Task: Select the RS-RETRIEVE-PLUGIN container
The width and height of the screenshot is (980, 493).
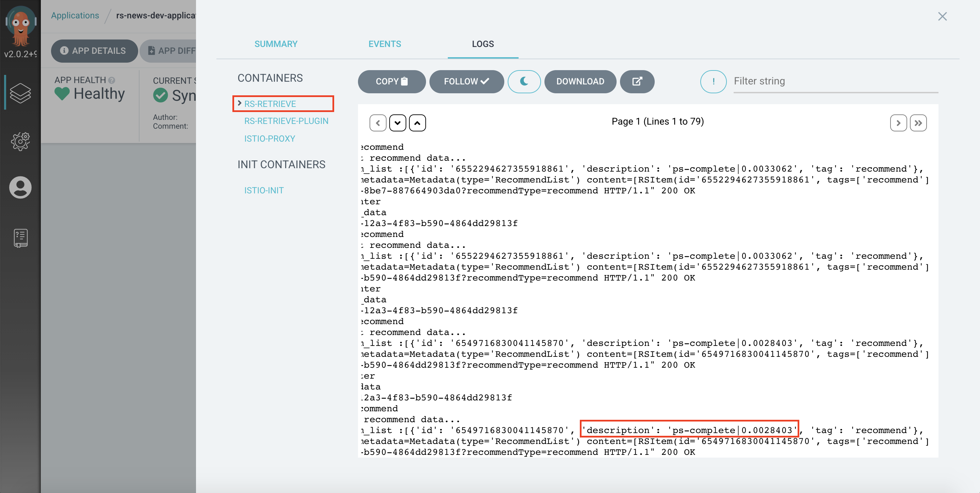Action: 286,121
